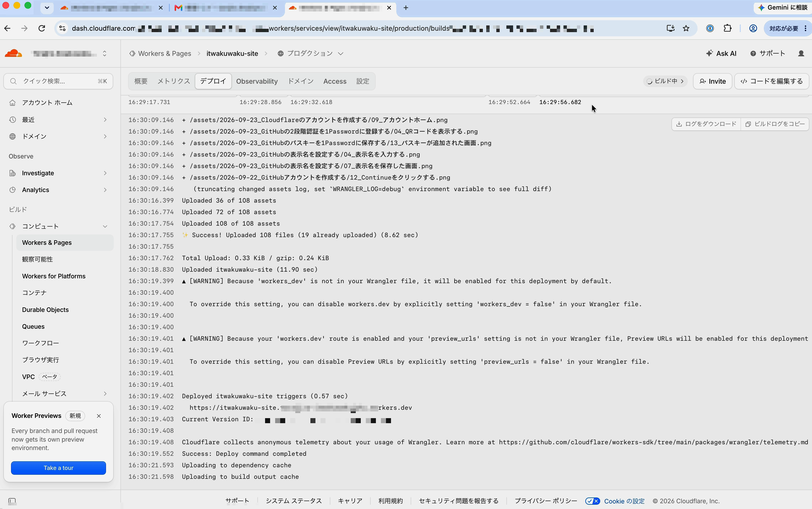Click the install app icon in address bar
This screenshot has width=812, height=509.
point(670,29)
